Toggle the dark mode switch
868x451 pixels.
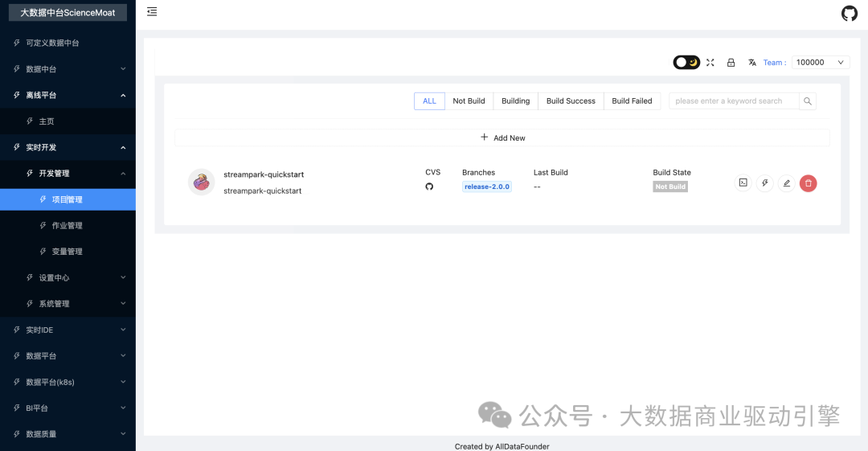click(x=686, y=63)
